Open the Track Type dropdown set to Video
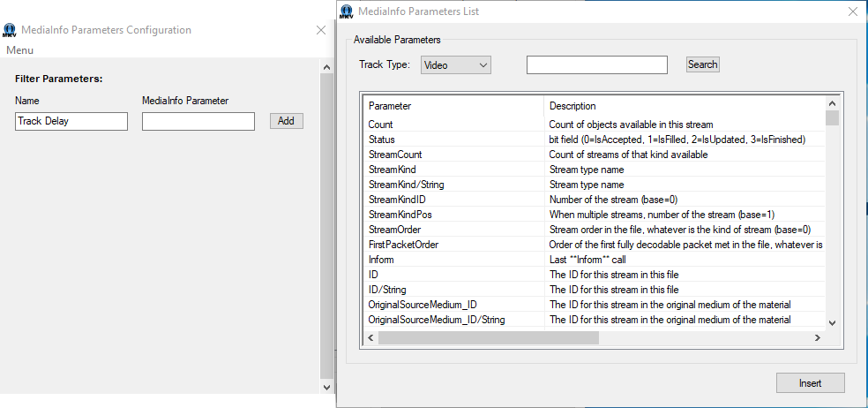 (x=455, y=64)
